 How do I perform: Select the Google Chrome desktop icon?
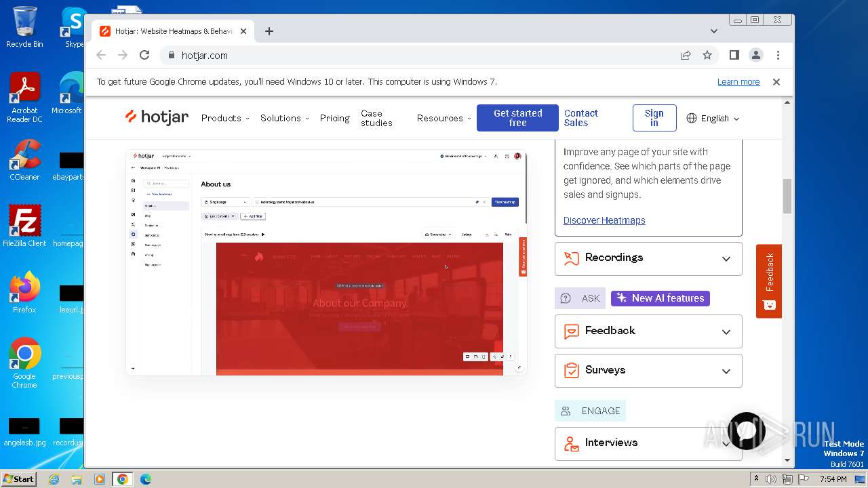[x=24, y=363]
